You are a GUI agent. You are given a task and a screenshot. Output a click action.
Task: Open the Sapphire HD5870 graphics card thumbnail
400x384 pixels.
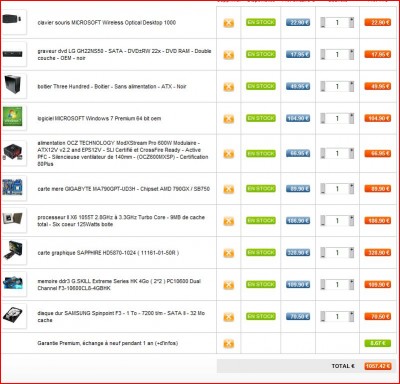tap(13, 251)
